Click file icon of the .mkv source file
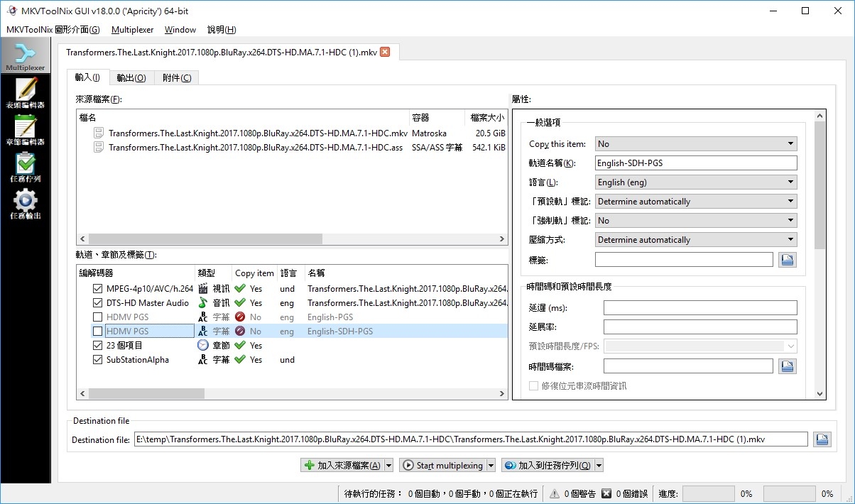Image resolution: width=855 pixels, height=504 pixels. click(x=99, y=133)
